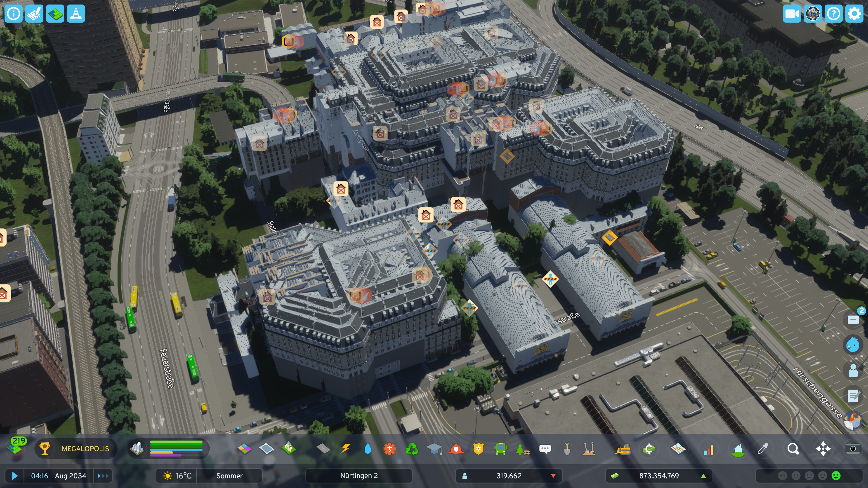Open the City Economy panel
Image resolution: width=868 pixels, height=488 pixels.
[649, 449]
